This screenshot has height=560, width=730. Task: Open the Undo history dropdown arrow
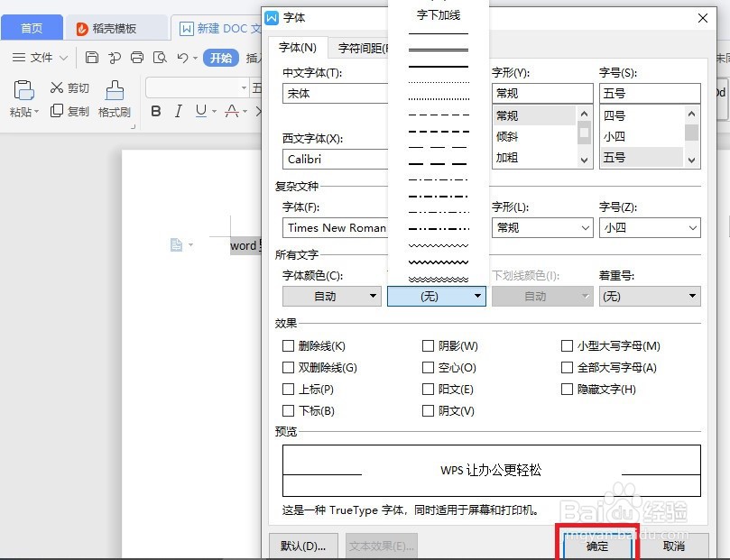pos(195,58)
